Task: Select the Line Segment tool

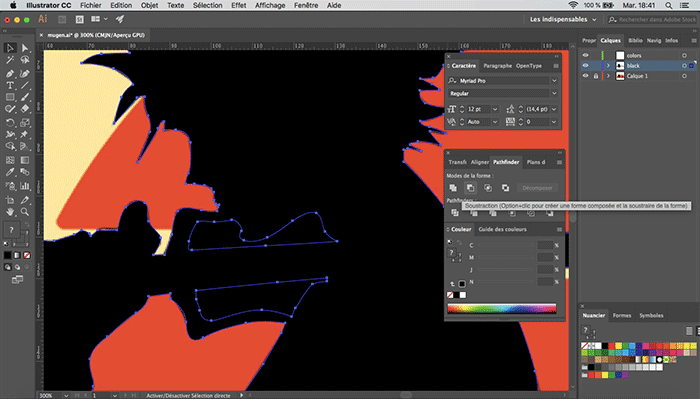Action: pos(25,85)
